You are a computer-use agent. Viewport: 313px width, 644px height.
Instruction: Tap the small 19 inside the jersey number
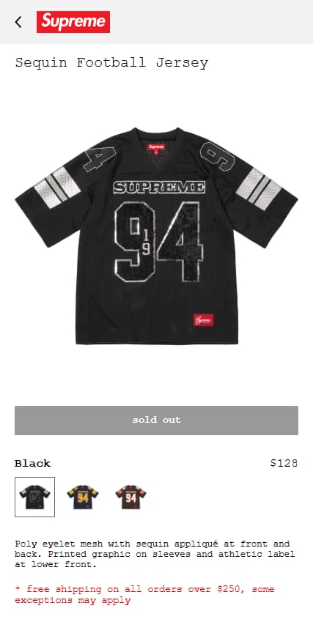pyautogui.click(x=146, y=243)
